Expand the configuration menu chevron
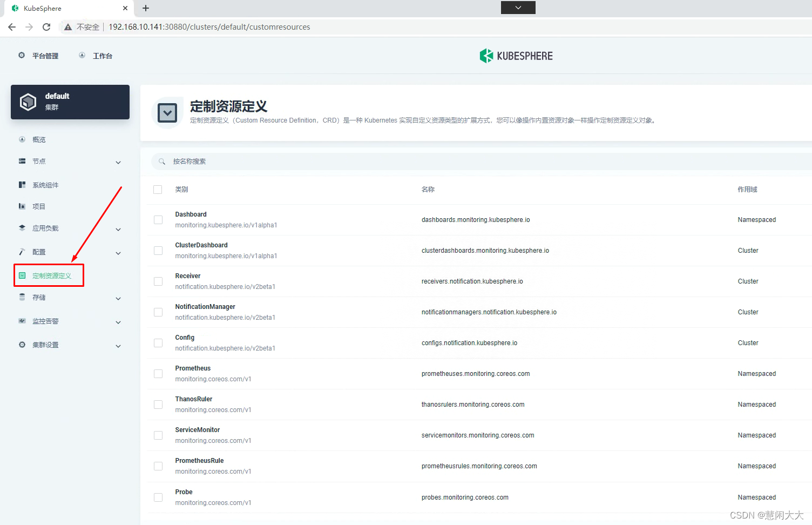This screenshot has width=812, height=525. [118, 253]
